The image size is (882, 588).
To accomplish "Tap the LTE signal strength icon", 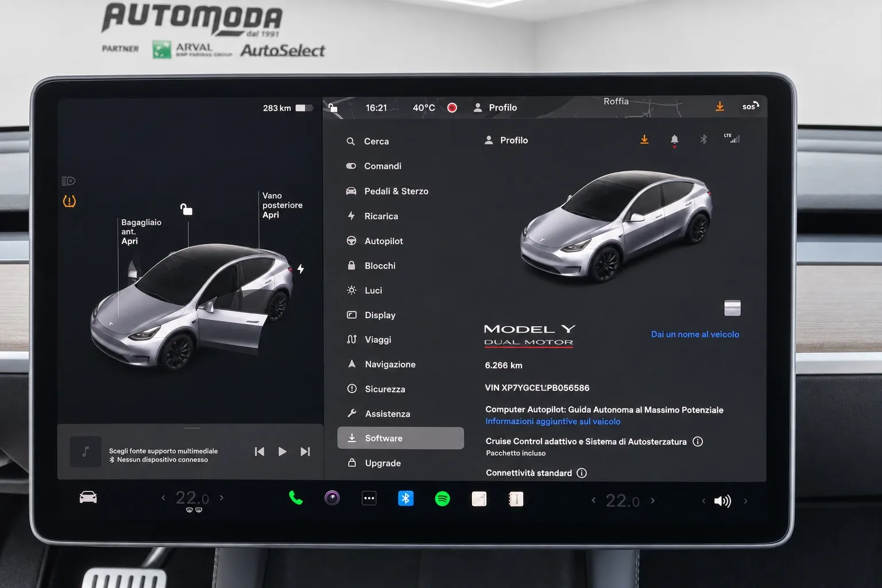I will [732, 138].
